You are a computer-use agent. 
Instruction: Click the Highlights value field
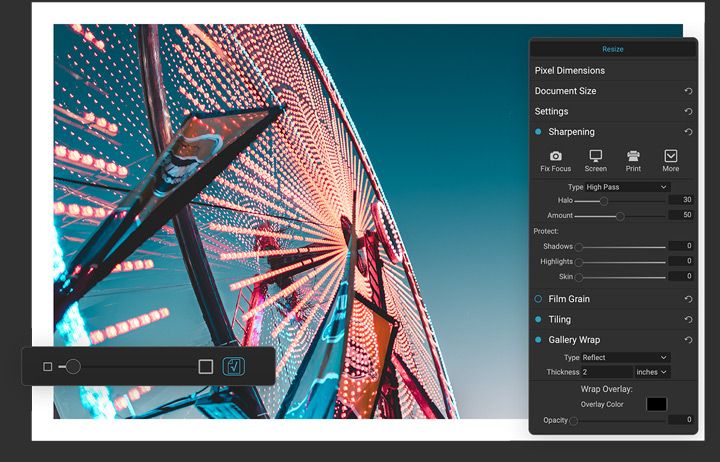(681, 261)
